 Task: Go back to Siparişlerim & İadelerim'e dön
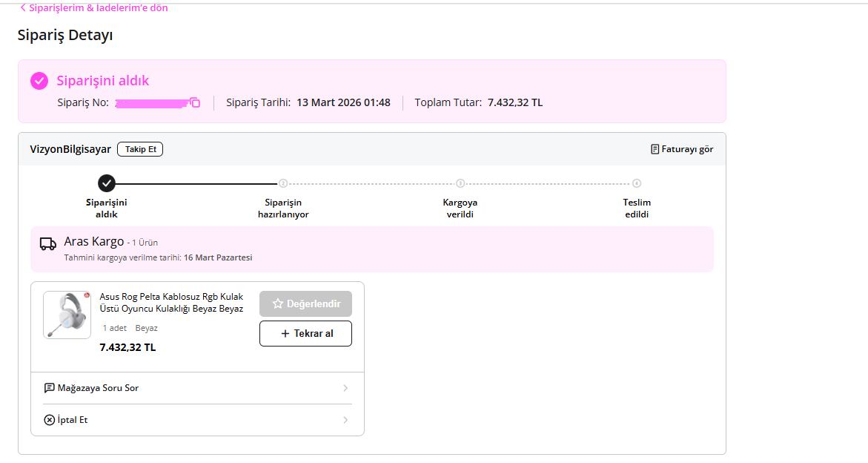pyautogui.click(x=93, y=7)
